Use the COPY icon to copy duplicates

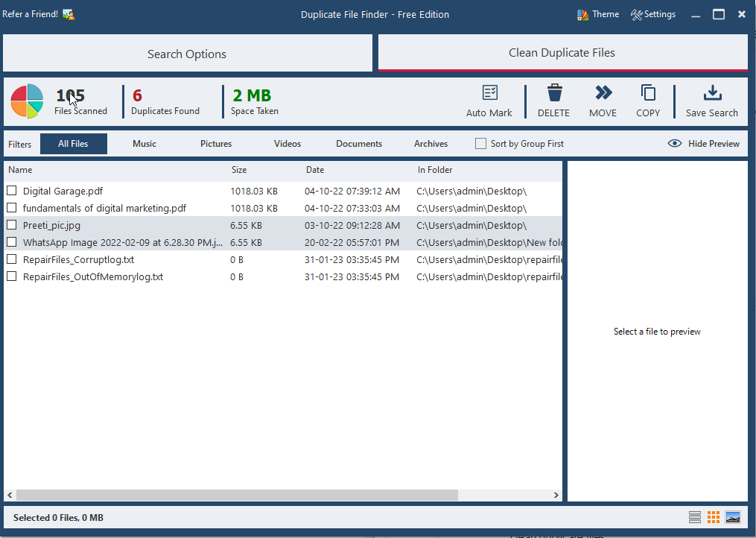[x=647, y=93]
